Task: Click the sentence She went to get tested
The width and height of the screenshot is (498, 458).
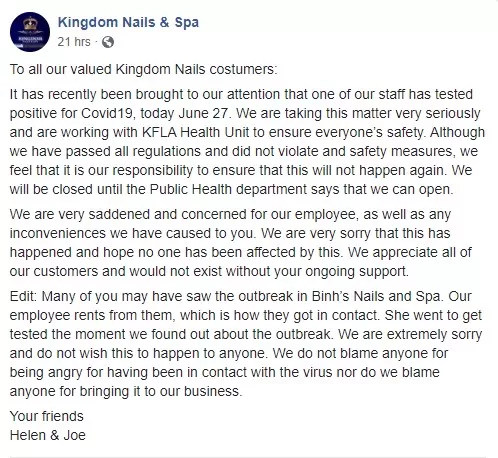Action: click(246, 325)
